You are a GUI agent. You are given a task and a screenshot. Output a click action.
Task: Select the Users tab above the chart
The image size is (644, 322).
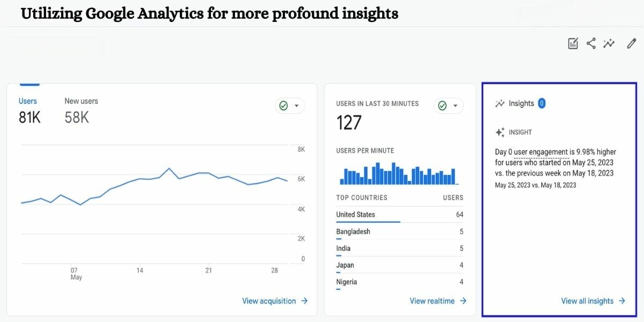[x=28, y=100]
